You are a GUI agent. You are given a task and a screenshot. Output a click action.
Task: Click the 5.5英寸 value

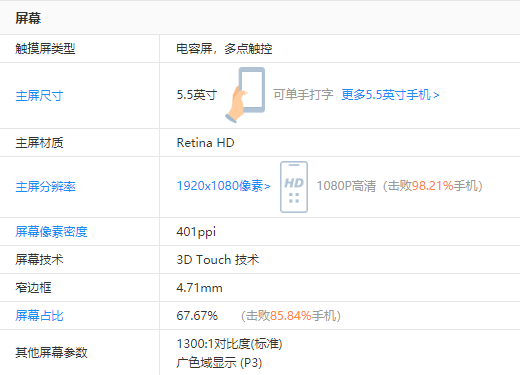pyautogui.click(x=197, y=95)
